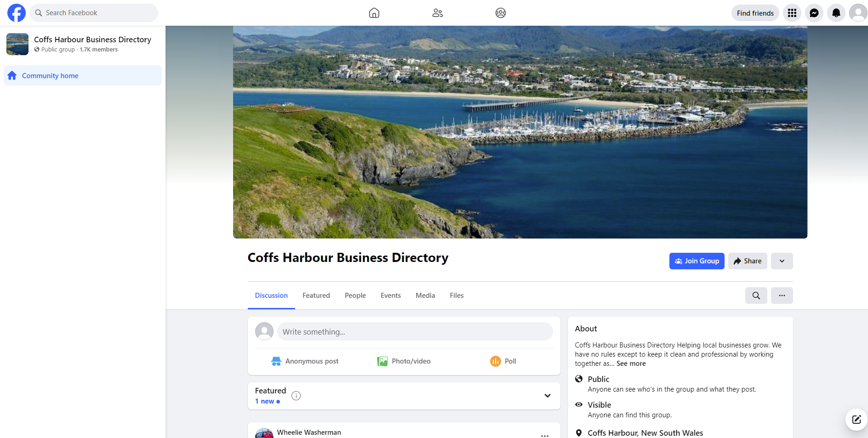This screenshot has height=438, width=868.
Task: Click the Write something post field
Action: (x=415, y=331)
